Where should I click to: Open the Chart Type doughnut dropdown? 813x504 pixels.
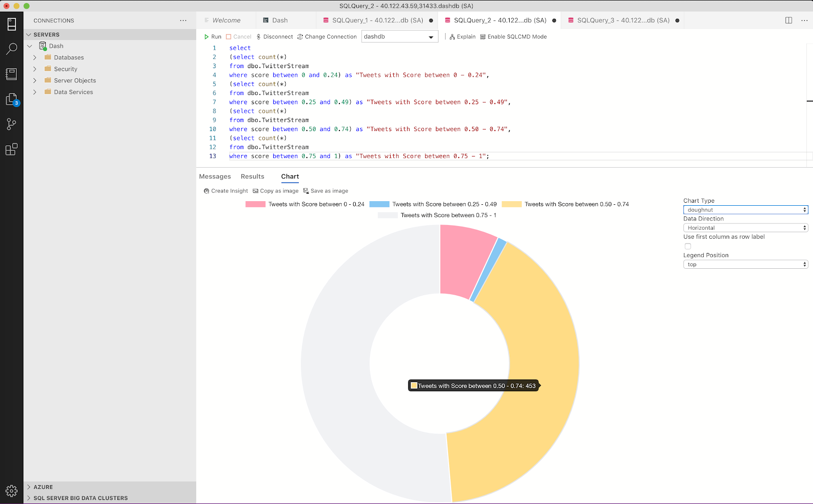(745, 210)
